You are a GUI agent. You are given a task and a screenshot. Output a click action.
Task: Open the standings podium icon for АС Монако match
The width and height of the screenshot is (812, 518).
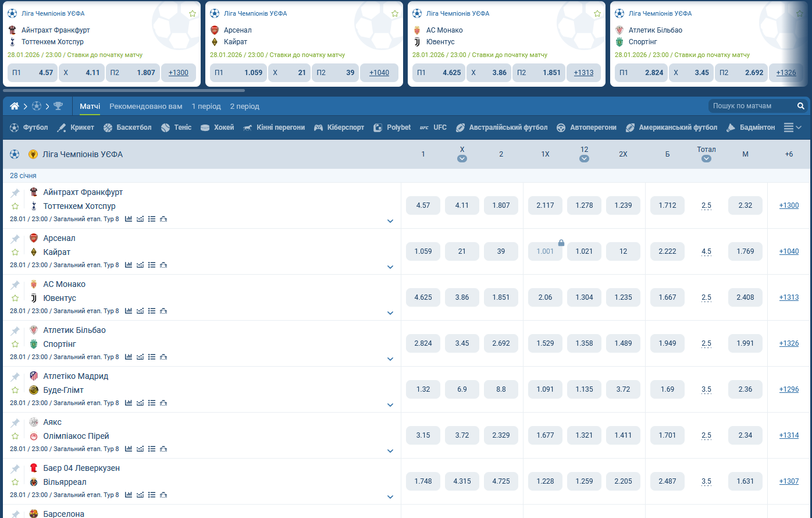(163, 311)
